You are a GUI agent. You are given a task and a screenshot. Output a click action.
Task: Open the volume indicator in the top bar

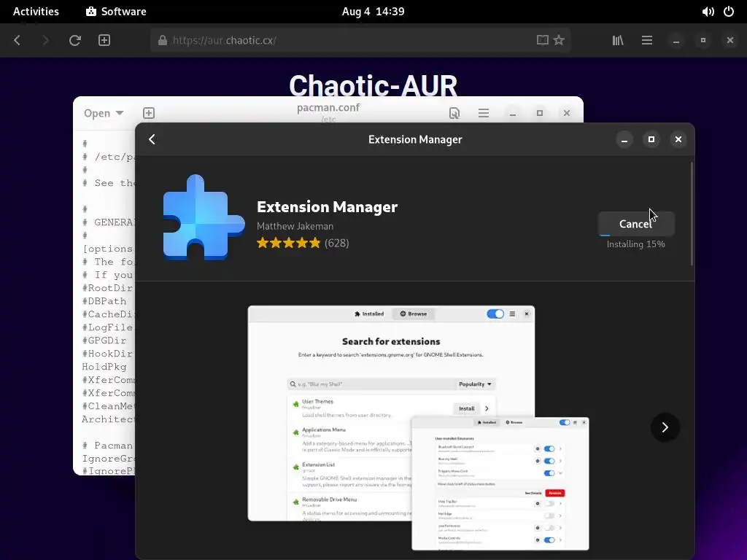708,12
